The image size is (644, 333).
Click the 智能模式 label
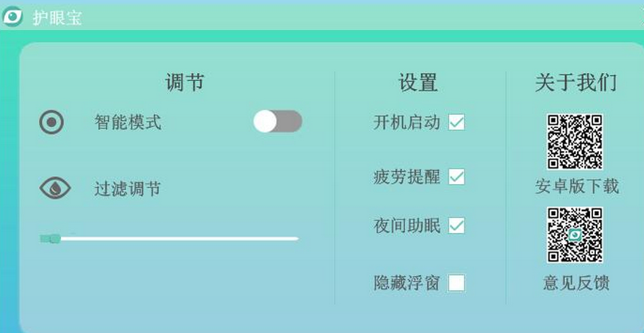(128, 122)
